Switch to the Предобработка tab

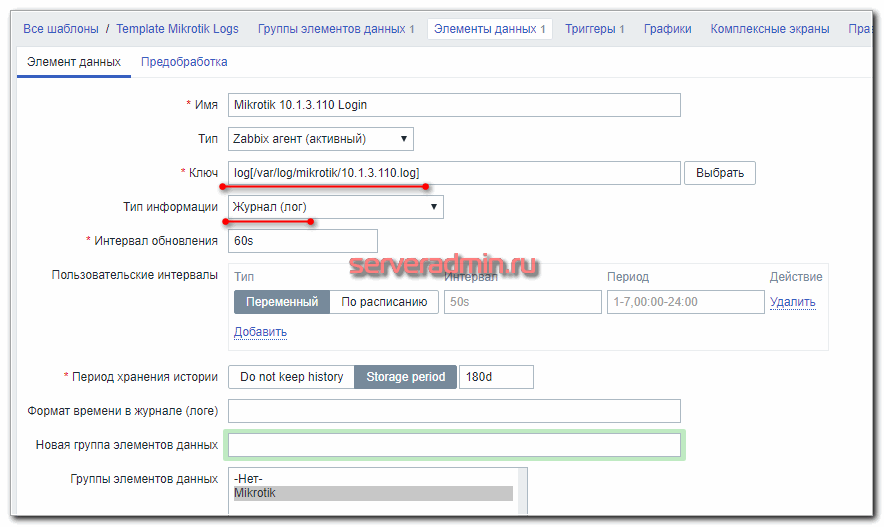[184, 62]
